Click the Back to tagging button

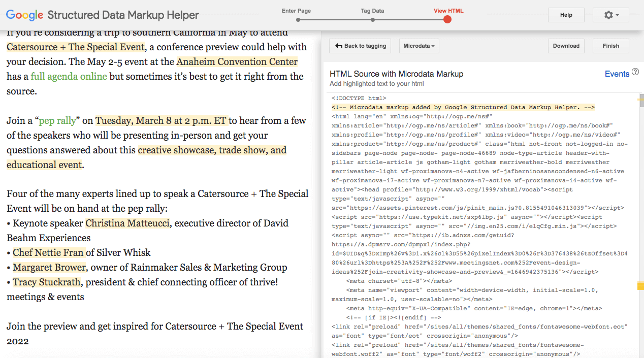tap(361, 46)
